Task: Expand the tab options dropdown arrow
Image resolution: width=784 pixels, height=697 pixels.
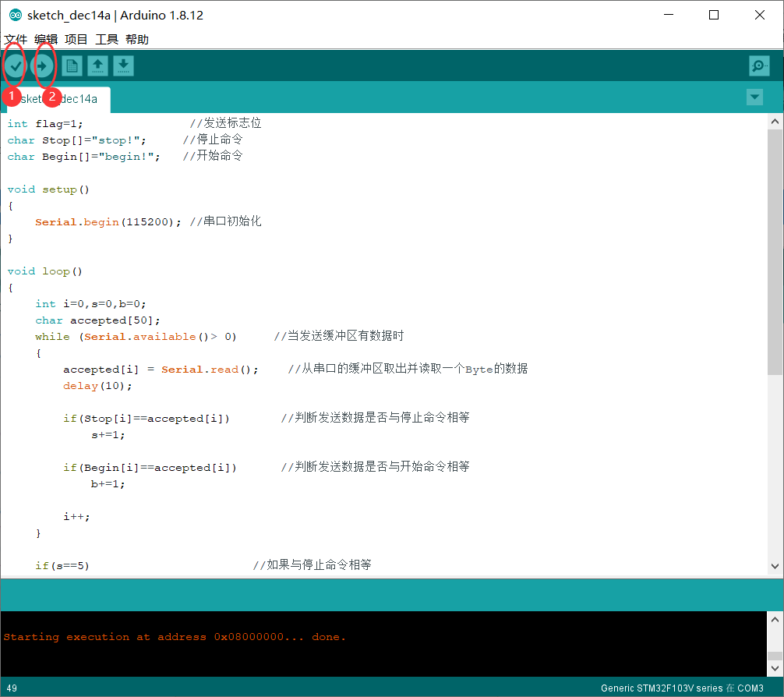Action: (754, 97)
